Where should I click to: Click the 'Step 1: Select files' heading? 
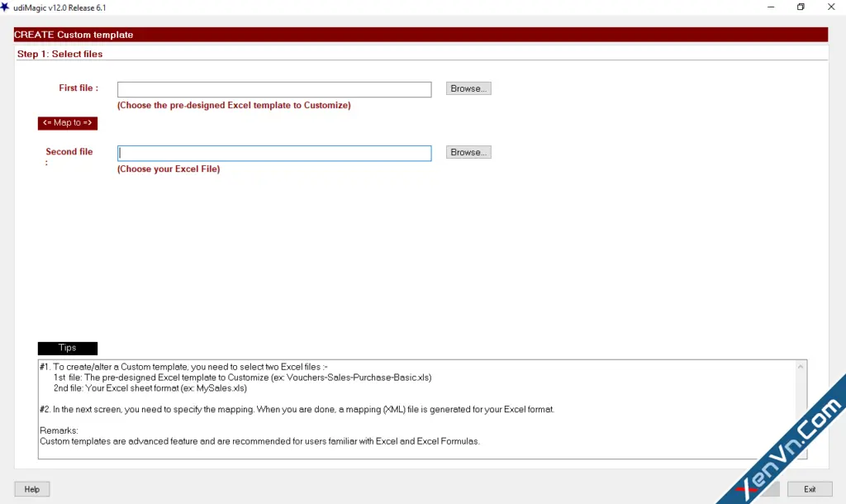tap(59, 54)
